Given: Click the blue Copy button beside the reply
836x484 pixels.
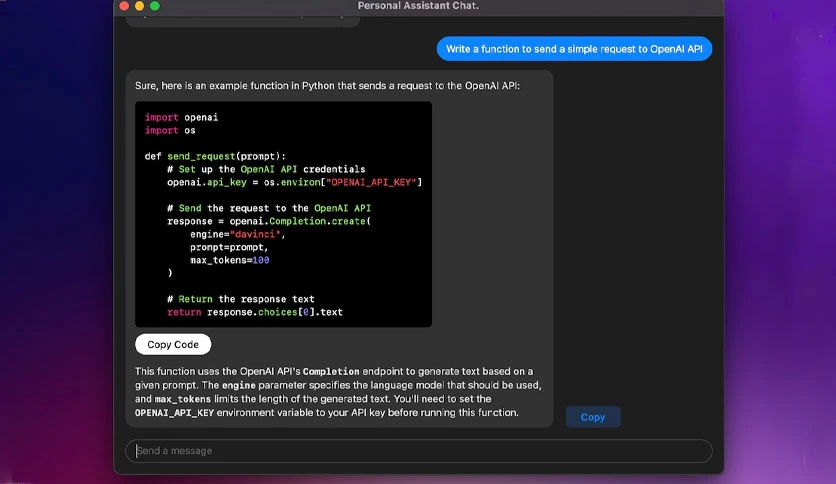Looking at the screenshot, I should (593, 417).
